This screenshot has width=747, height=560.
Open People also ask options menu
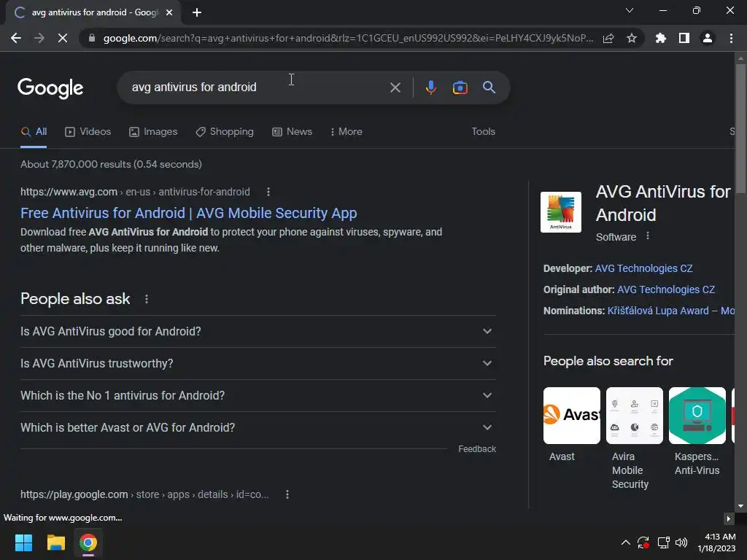[146, 299]
